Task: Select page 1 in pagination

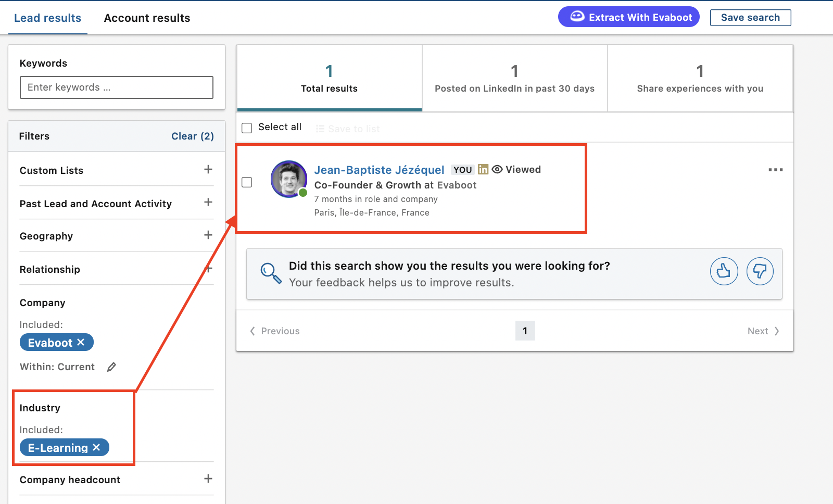Action: click(525, 331)
